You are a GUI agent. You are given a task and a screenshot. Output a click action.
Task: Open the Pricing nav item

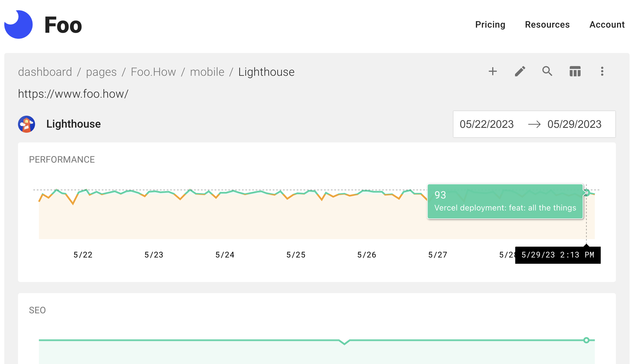pos(490,25)
